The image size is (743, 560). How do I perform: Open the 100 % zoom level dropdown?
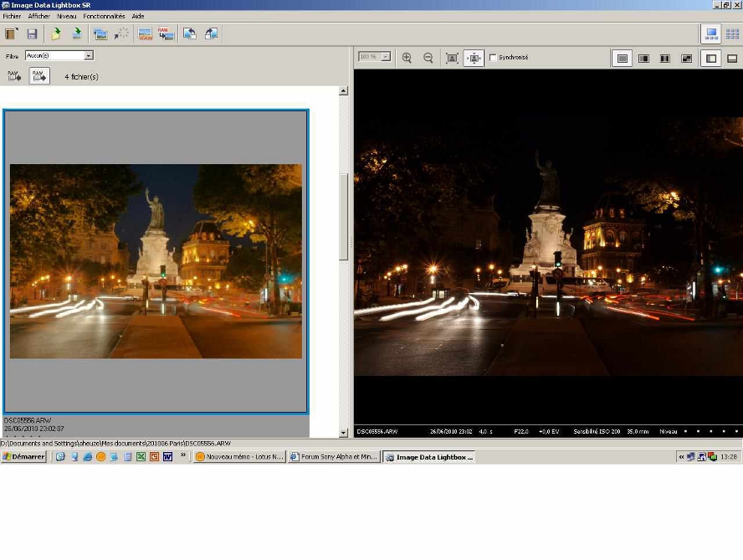coord(374,57)
